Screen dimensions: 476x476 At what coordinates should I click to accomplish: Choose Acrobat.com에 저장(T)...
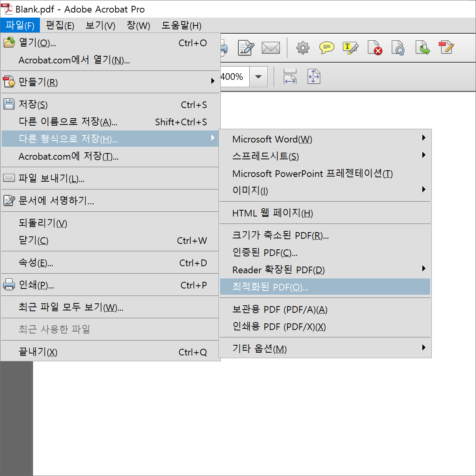tap(110, 156)
